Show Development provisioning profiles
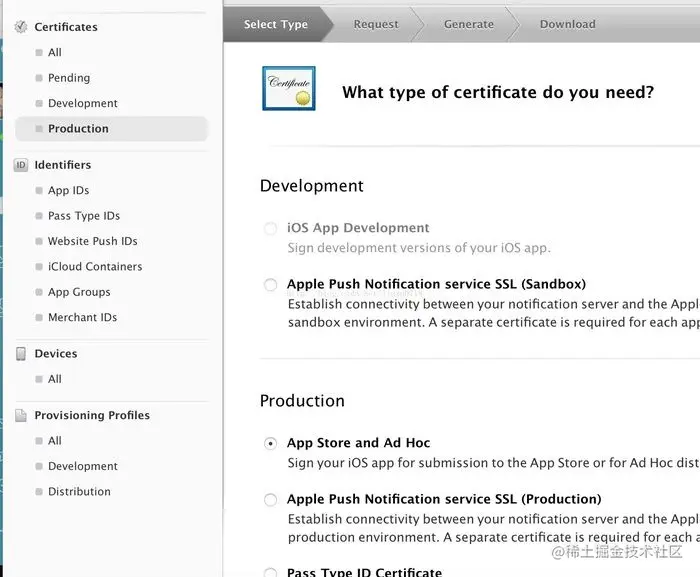This screenshot has height=577, width=700. coord(83,466)
